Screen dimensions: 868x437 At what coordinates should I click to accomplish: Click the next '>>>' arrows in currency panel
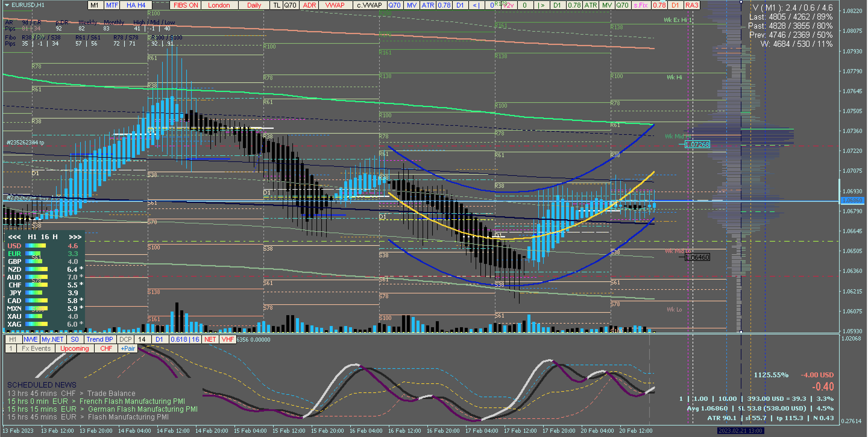pos(75,237)
